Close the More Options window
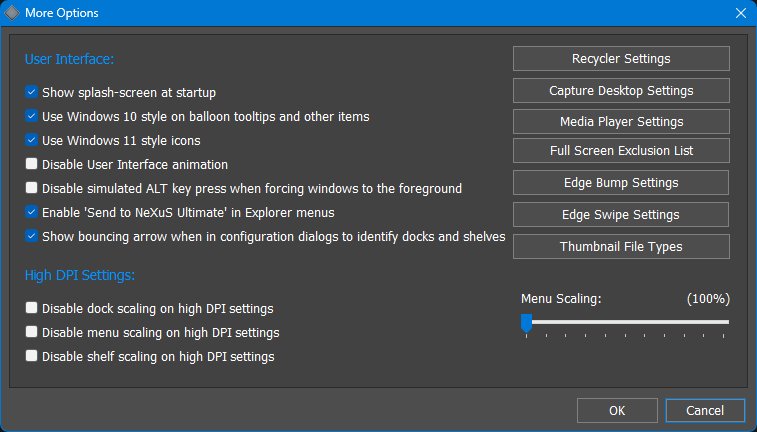This screenshot has height=432, width=757. (741, 13)
